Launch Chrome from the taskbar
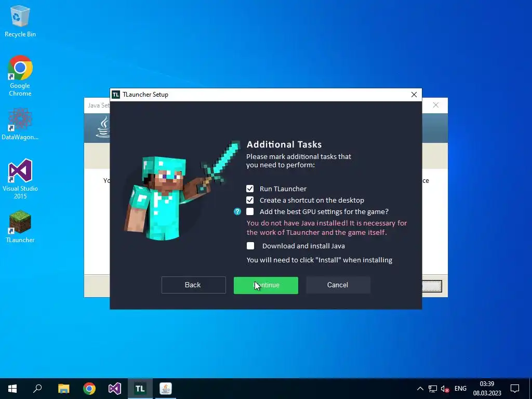532x399 pixels. coord(89,389)
